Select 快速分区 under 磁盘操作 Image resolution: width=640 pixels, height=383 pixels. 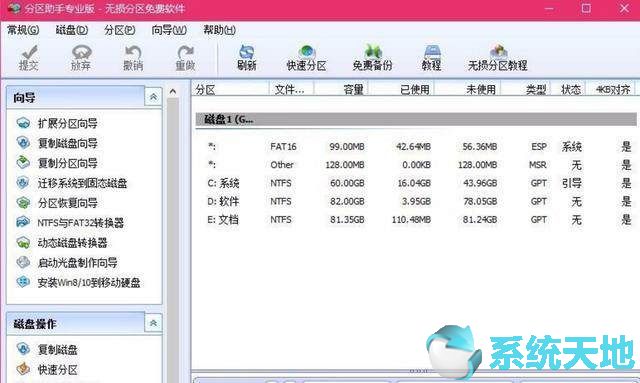[47, 370]
